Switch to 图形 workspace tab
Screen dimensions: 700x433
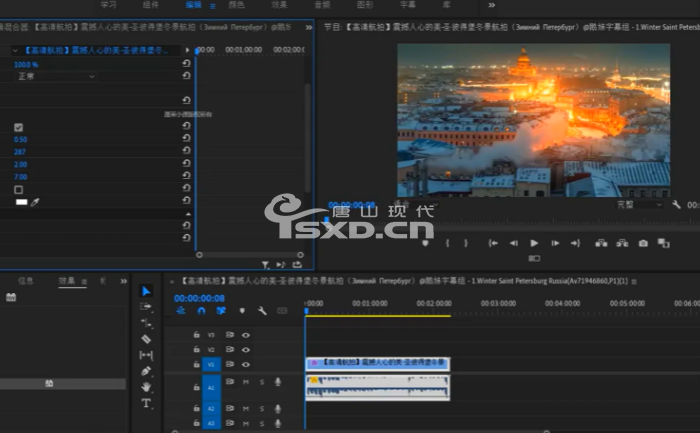(365, 5)
